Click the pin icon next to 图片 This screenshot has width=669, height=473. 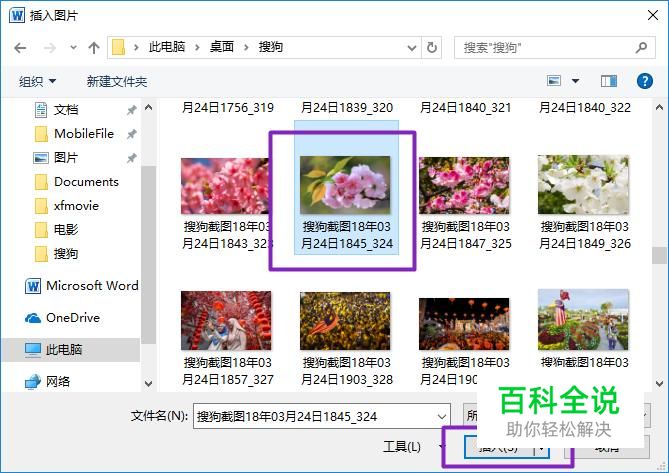pos(131,158)
